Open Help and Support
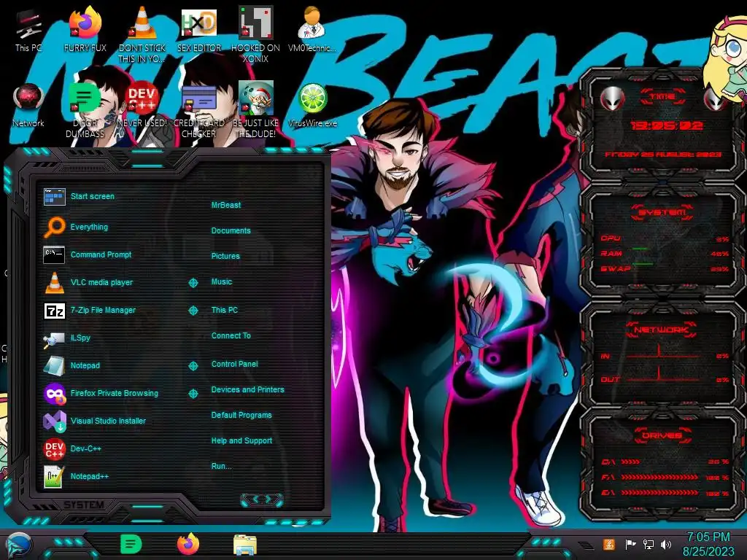 point(242,441)
